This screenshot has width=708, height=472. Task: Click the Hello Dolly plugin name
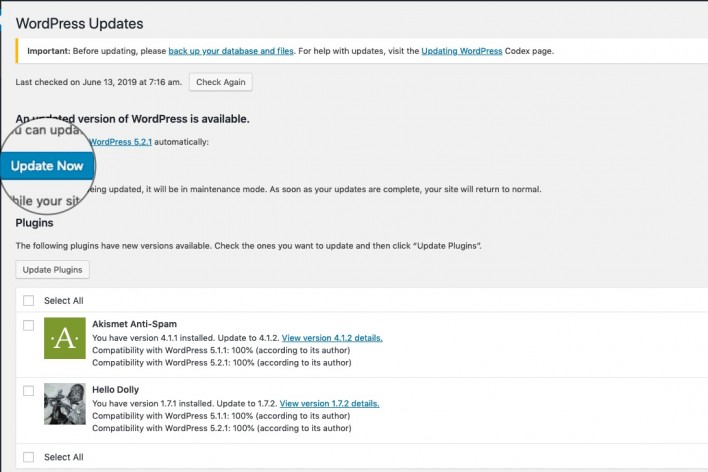coord(116,389)
